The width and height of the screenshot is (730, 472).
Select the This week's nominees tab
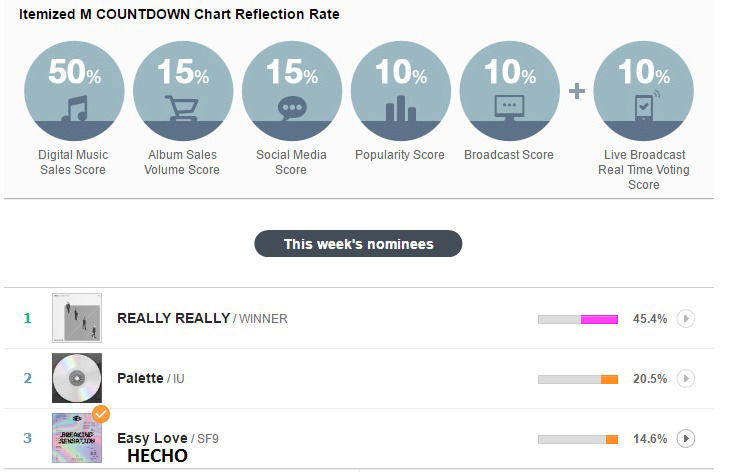pyautogui.click(x=358, y=244)
